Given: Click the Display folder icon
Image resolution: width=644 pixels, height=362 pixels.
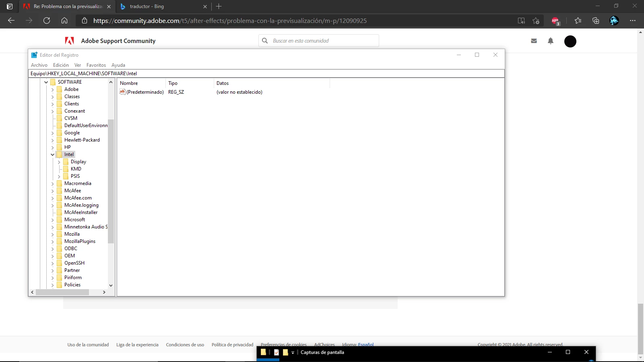Looking at the screenshot, I should pyautogui.click(x=66, y=162).
